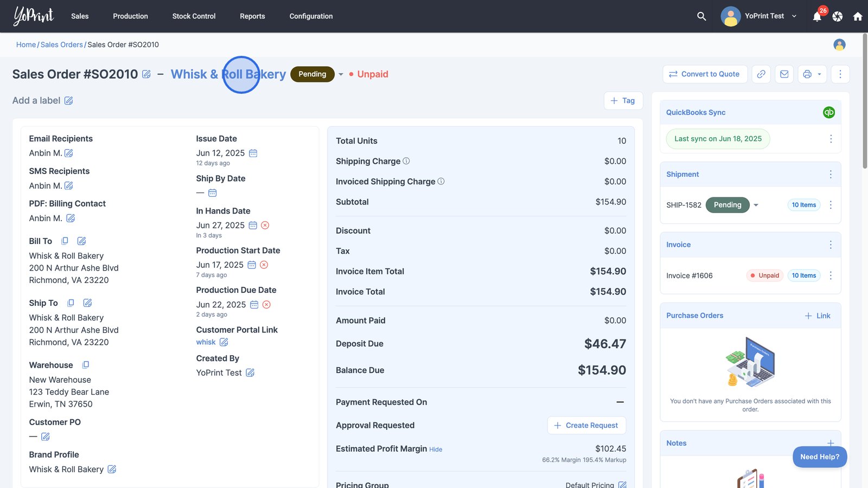Open the user avatar below the top bar

(839, 44)
